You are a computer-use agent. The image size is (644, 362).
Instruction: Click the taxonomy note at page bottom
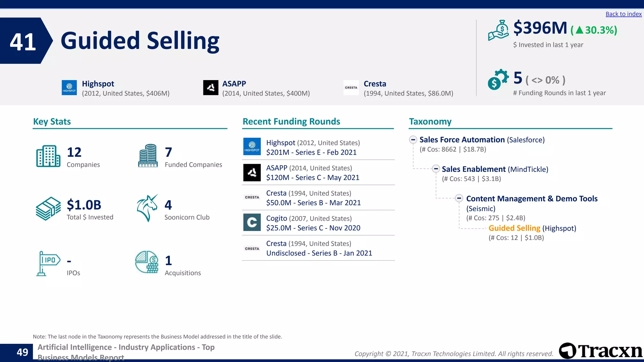tap(157, 337)
